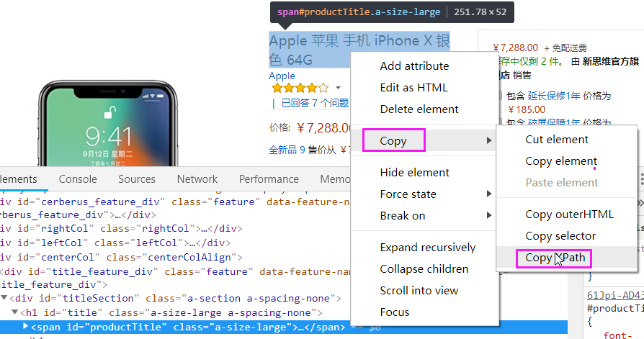Screen dimensions: 644x339
Task: Click the 新思维官方旗 seller name
Action: tap(610, 62)
